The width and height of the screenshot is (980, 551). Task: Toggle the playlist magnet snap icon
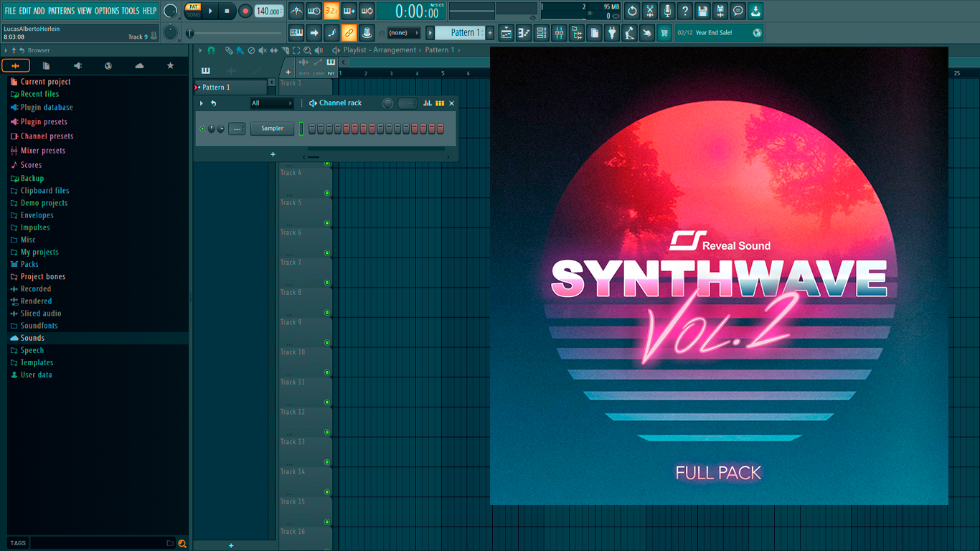point(212,50)
